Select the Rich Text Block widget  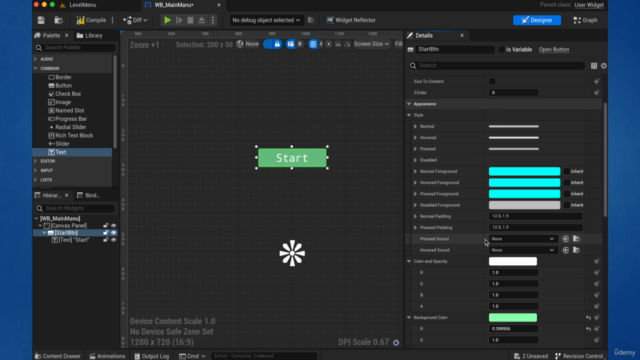point(71,136)
